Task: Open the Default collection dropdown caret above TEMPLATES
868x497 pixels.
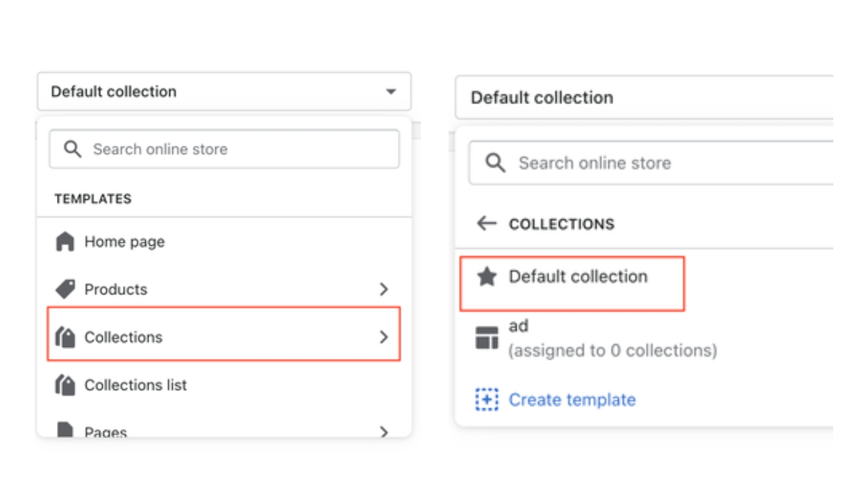Action: pyautogui.click(x=391, y=92)
